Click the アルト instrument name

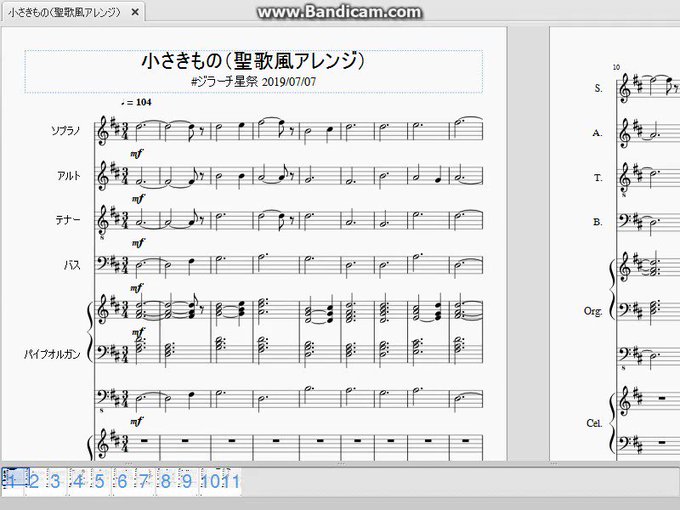pos(69,176)
